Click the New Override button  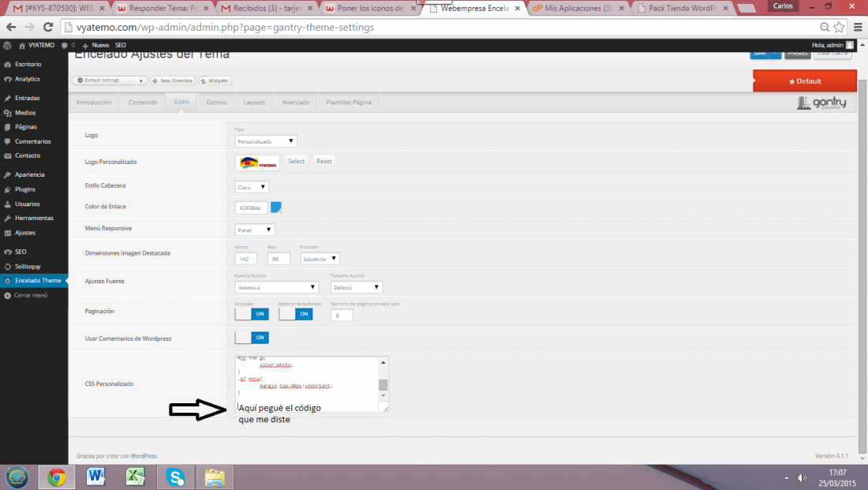coord(172,80)
